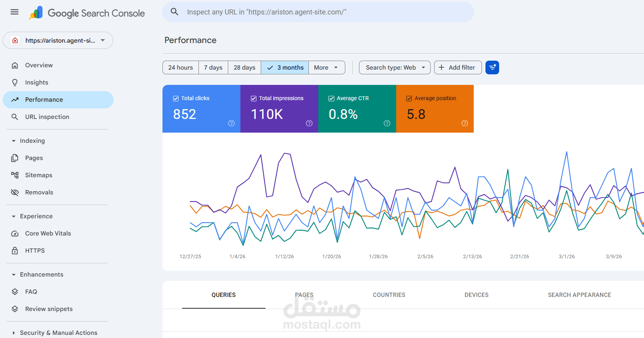This screenshot has height=338, width=644.
Task: Select the 24 hours date range
Action: 180,68
